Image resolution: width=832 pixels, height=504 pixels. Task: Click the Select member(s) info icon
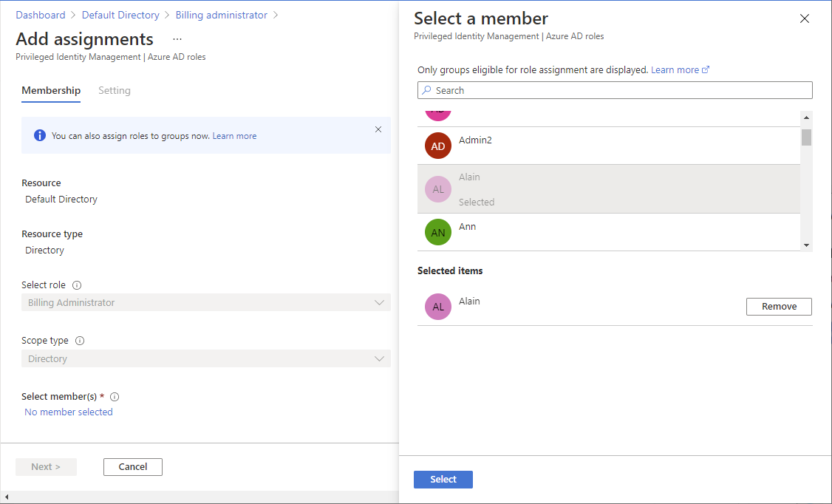pyautogui.click(x=114, y=397)
